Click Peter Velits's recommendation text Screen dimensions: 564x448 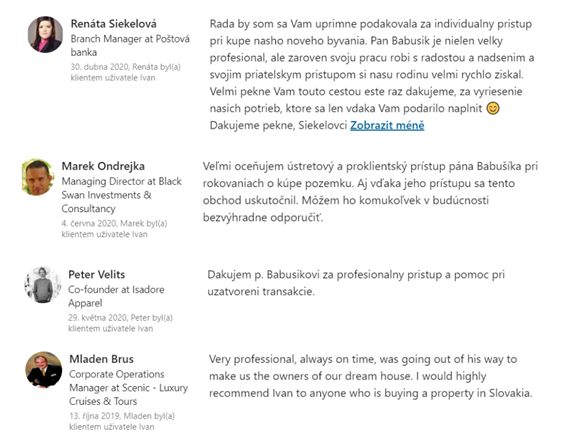356,283
